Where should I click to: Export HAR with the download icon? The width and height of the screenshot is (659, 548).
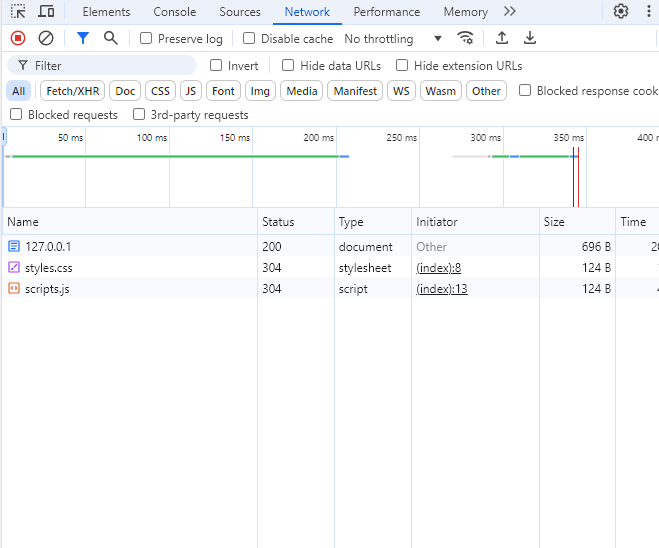tap(530, 38)
